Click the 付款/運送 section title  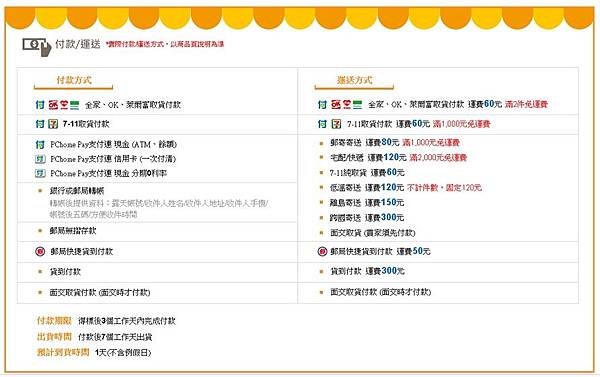tap(78, 44)
